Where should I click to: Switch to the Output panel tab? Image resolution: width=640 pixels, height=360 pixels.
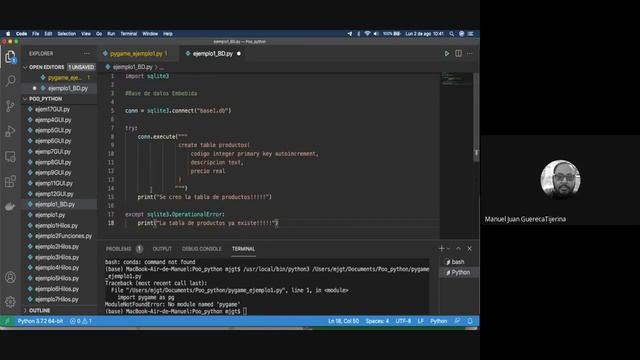pyautogui.click(x=162, y=249)
